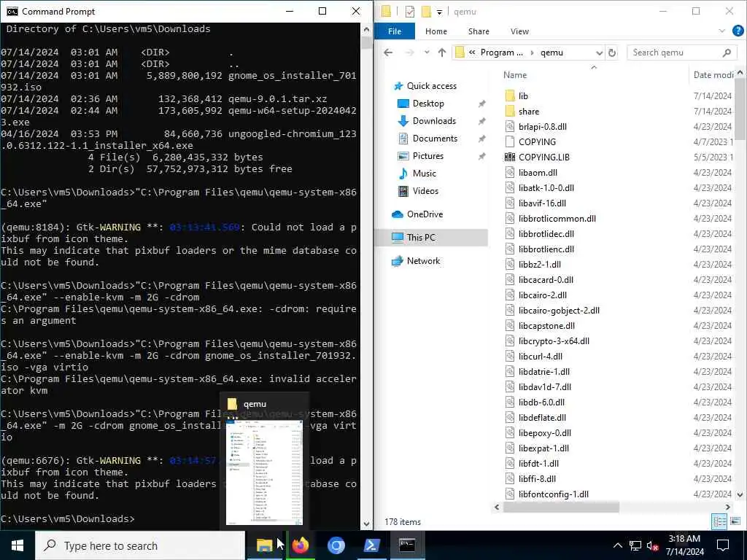Select the share folder
This screenshot has width=747, height=560.
coord(528,111)
